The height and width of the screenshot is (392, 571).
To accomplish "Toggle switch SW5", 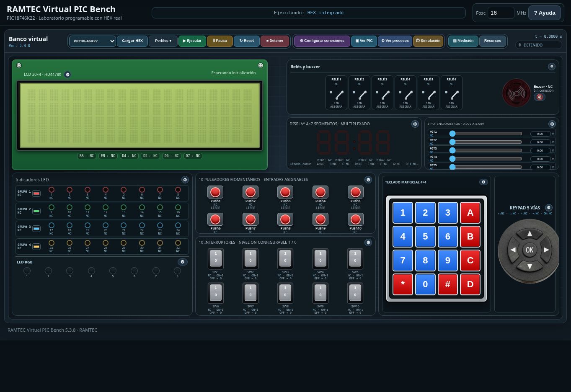I will point(355,259).
